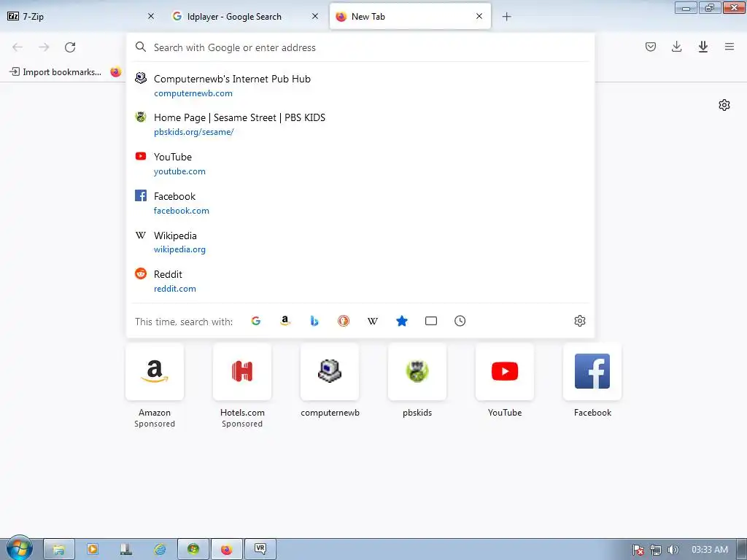Click the network tray icon
Viewport: 747px width, 560px height.
656,550
